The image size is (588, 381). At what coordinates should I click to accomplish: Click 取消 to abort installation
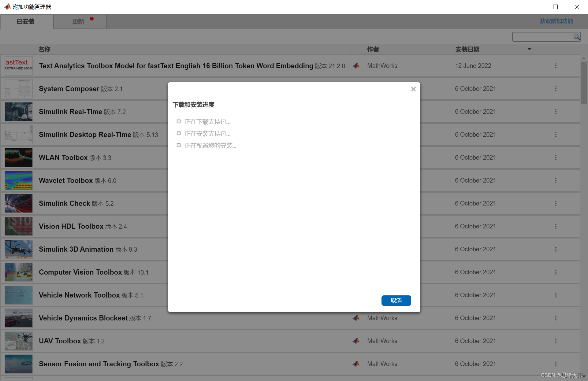pos(396,301)
